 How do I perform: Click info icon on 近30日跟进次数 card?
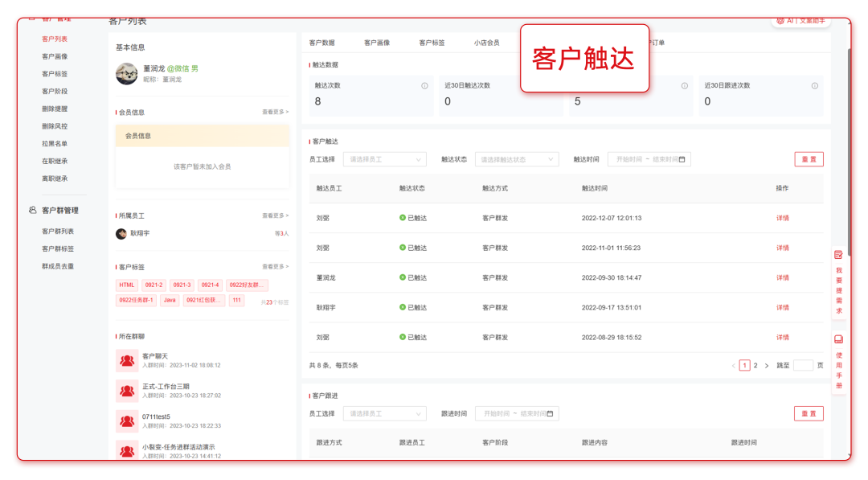[x=814, y=86]
